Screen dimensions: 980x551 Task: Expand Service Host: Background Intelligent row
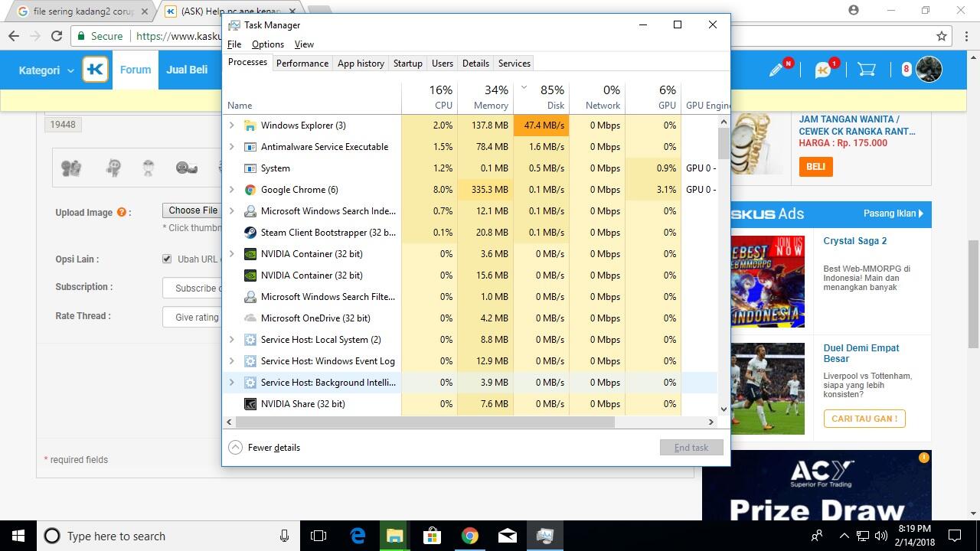tap(232, 383)
